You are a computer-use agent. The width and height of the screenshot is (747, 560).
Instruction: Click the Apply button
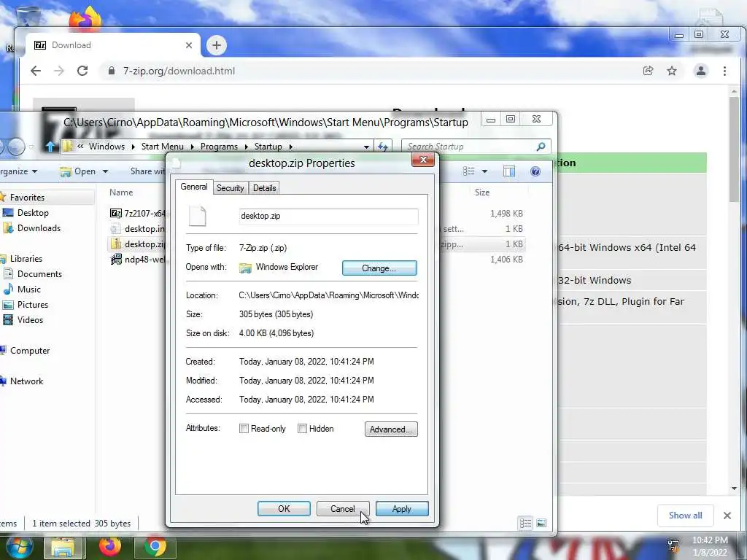point(402,508)
